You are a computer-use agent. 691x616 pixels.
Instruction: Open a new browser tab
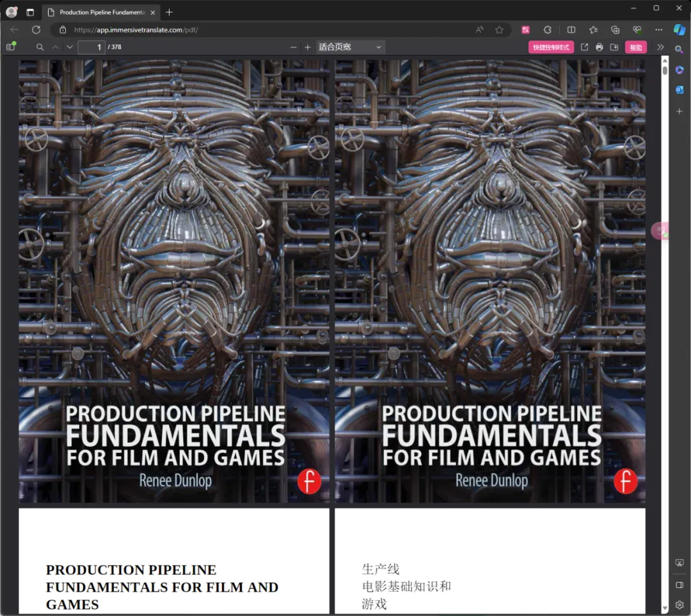[169, 12]
